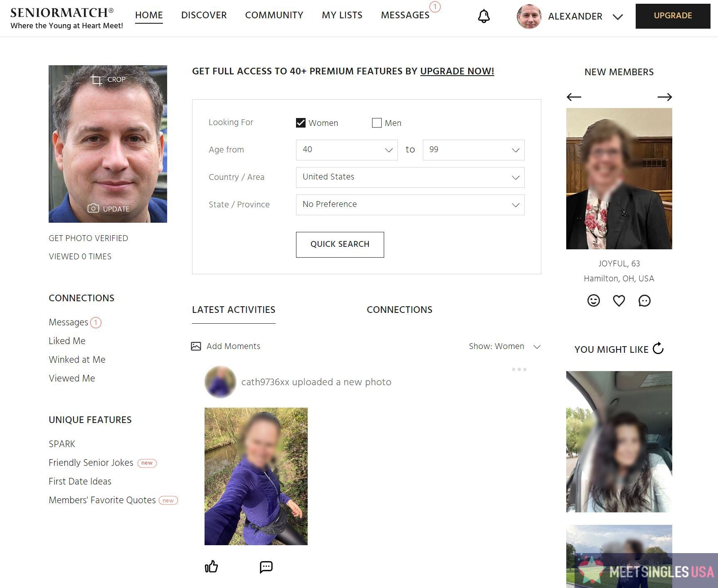This screenshot has height=588, width=718.
Task: Open Friendly Senior Jokes
Action: click(x=91, y=463)
